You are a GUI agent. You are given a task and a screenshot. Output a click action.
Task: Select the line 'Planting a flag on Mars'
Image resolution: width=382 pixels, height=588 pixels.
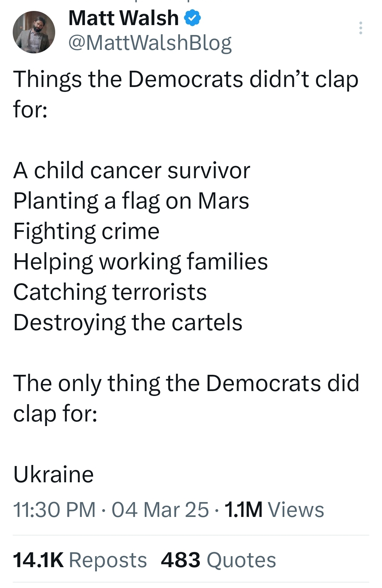click(x=131, y=201)
